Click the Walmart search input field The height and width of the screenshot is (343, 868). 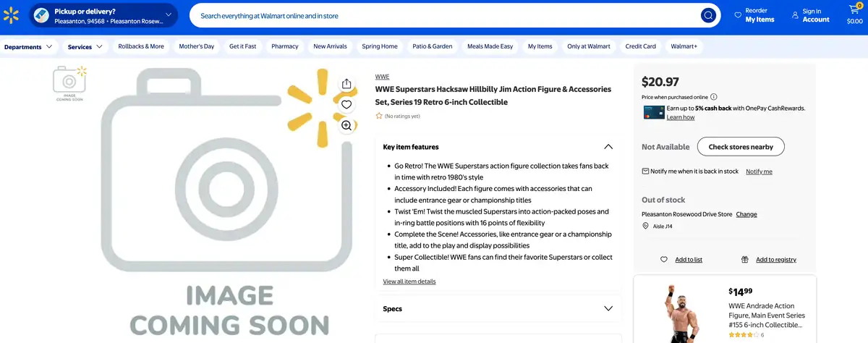(x=445, y=16)
